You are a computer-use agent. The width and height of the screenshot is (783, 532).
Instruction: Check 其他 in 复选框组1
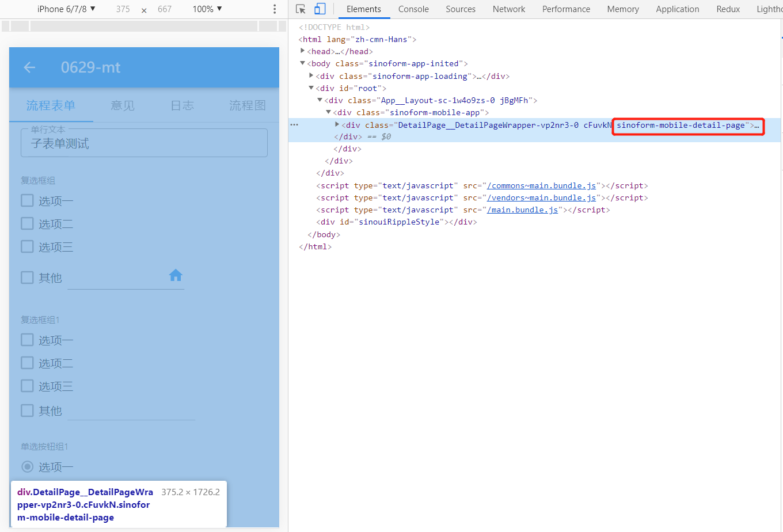tap(27, 411)
